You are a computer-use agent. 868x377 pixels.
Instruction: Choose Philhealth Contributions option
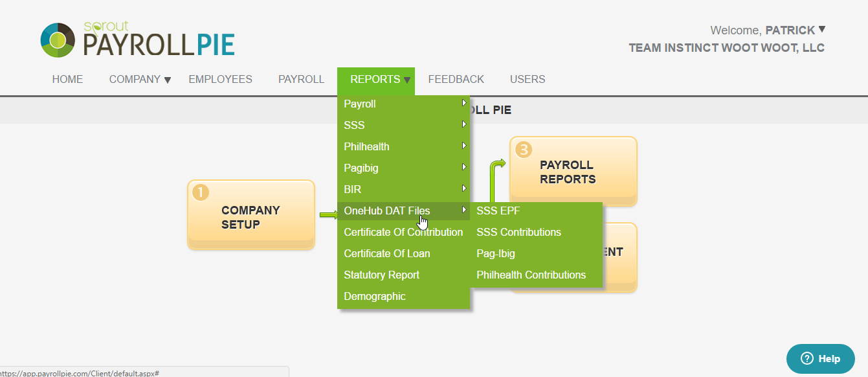click(531, 275)
